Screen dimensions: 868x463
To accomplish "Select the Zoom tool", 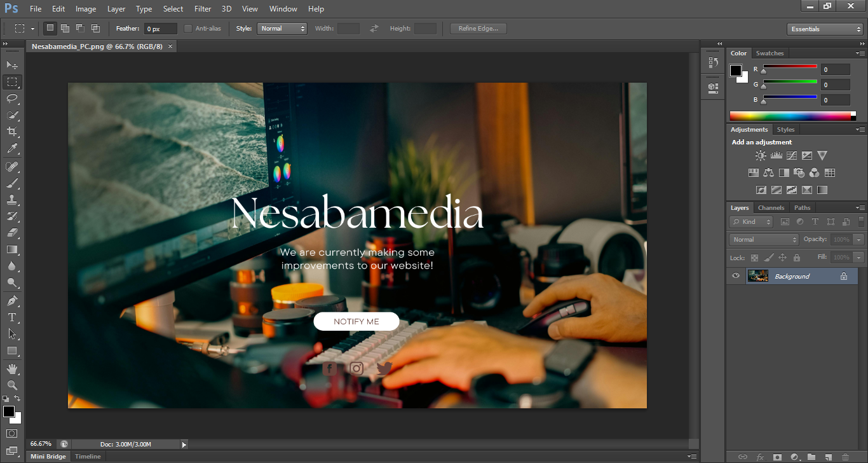I will 12,385.
